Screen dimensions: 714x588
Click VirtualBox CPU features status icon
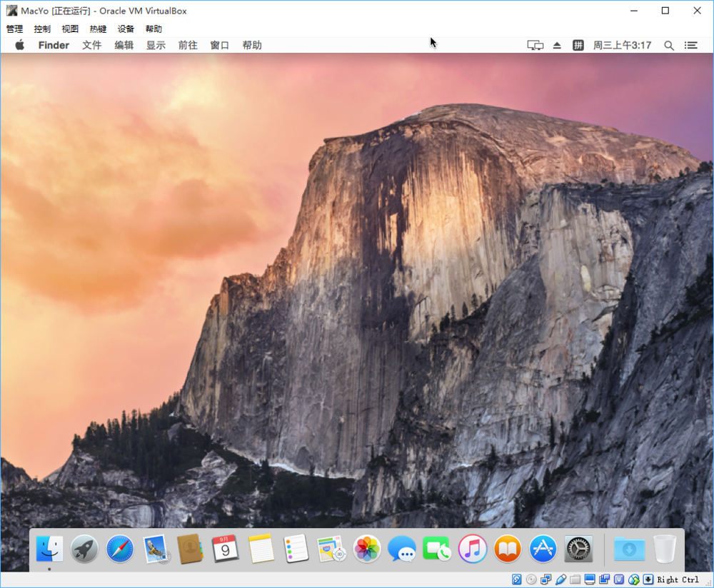tap(619, 579)
